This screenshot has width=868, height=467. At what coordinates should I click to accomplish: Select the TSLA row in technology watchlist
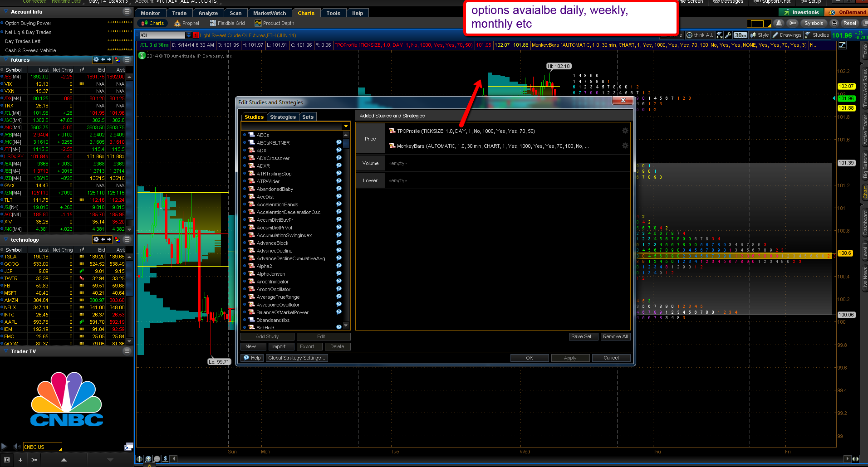[64, 257]
